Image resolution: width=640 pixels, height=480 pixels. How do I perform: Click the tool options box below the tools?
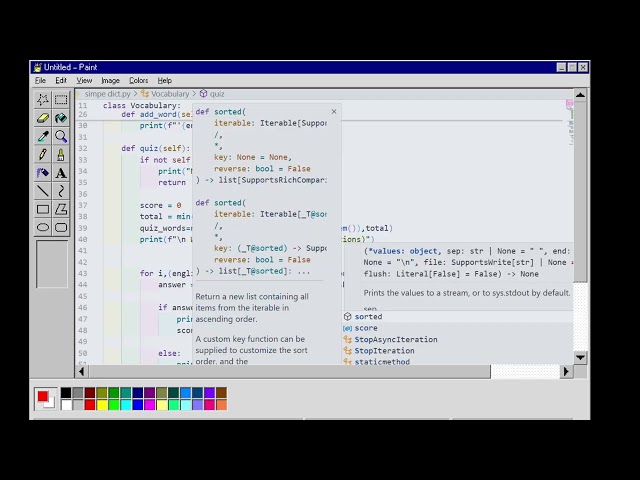point(52,264)
